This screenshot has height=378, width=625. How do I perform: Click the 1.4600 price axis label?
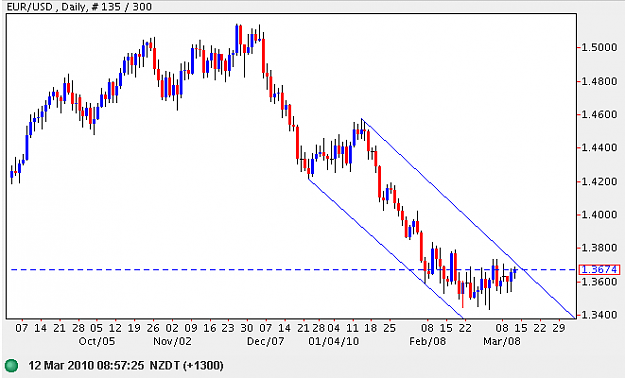click(x=599, y=114)
